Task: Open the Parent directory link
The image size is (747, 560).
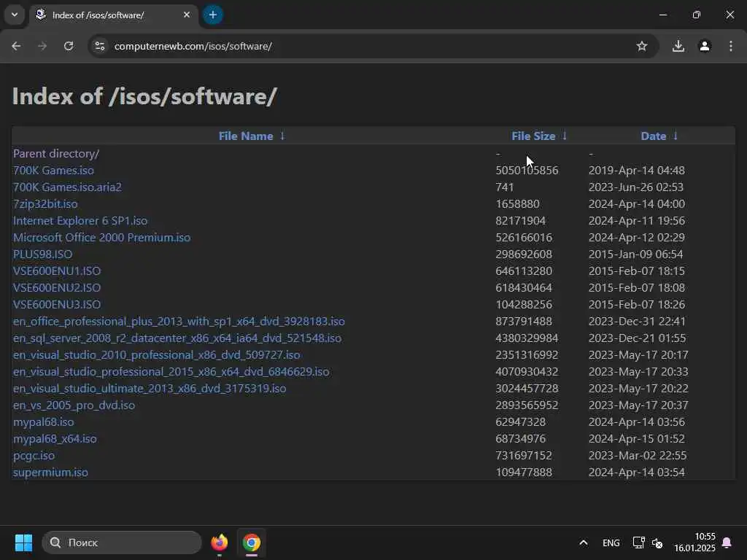Action: click(55, 154)
